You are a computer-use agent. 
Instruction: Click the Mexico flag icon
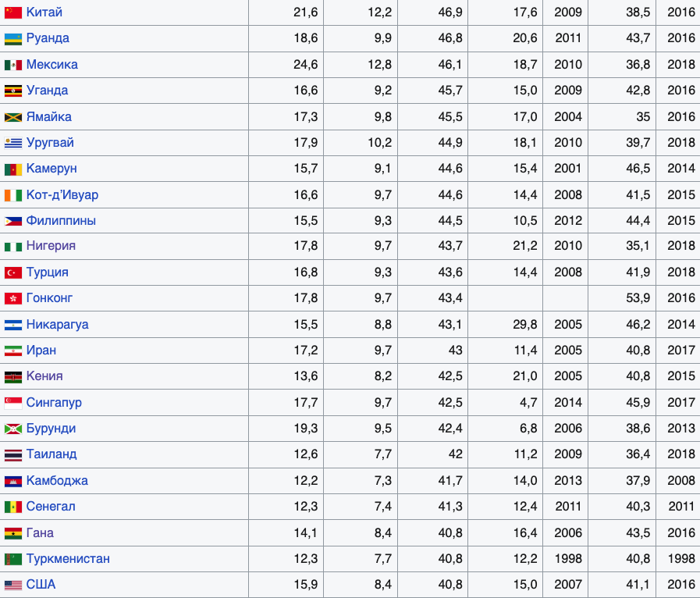click(13, 66)
